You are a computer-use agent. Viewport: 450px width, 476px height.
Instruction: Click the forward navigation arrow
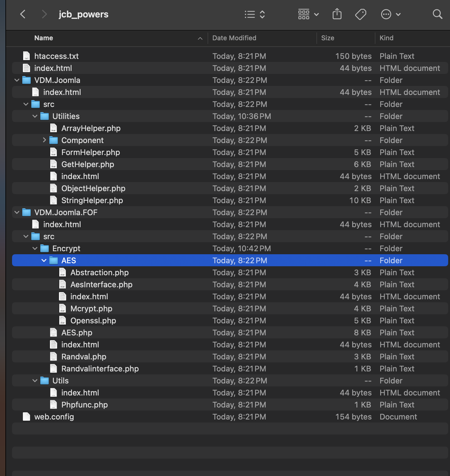pyautogui.click(x=44, y=14)
